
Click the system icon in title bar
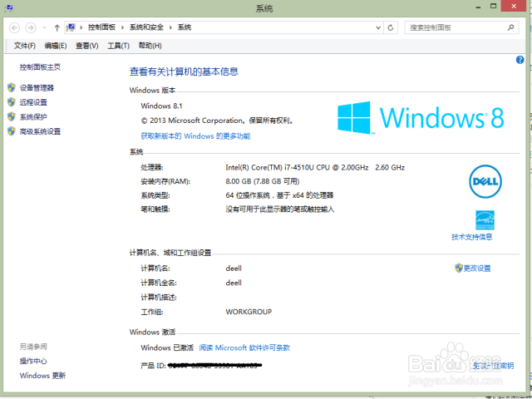9,8
